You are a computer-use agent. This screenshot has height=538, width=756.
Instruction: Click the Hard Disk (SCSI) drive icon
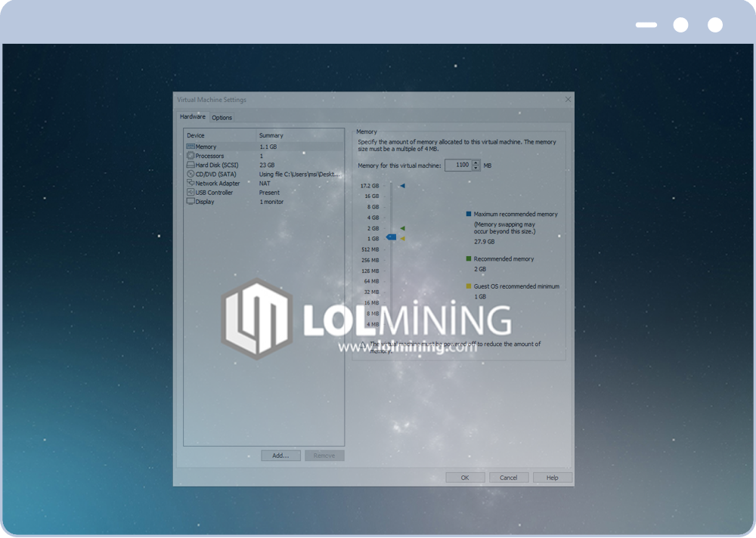coord(191,165)
